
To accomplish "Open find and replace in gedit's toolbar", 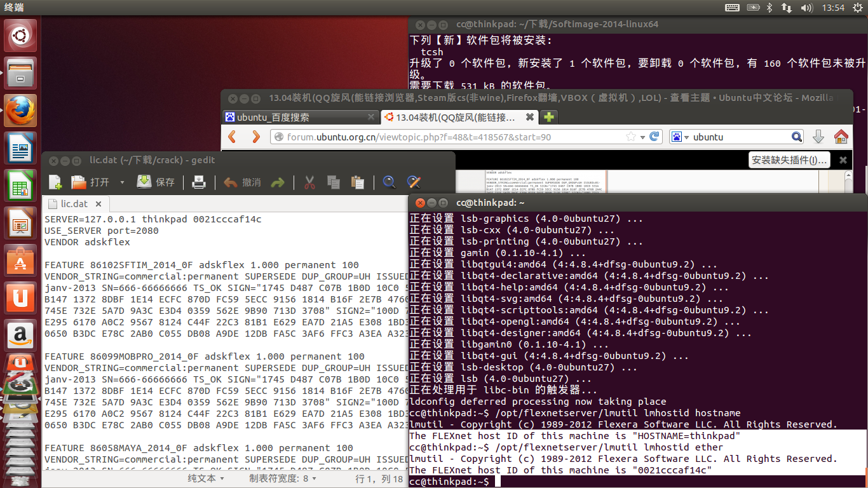I will tap(414, 182).
